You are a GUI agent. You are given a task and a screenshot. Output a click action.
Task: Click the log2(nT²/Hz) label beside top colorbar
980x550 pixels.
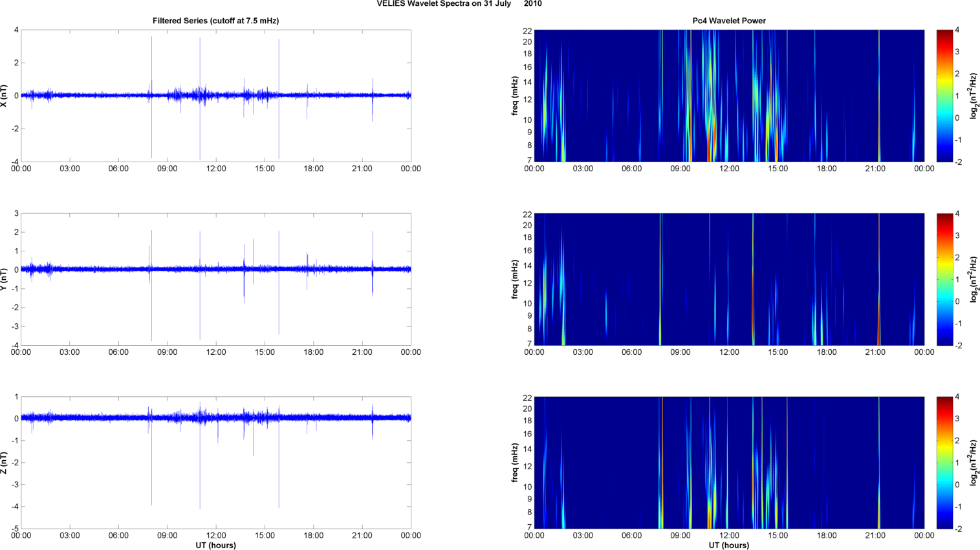coord(974,96)
